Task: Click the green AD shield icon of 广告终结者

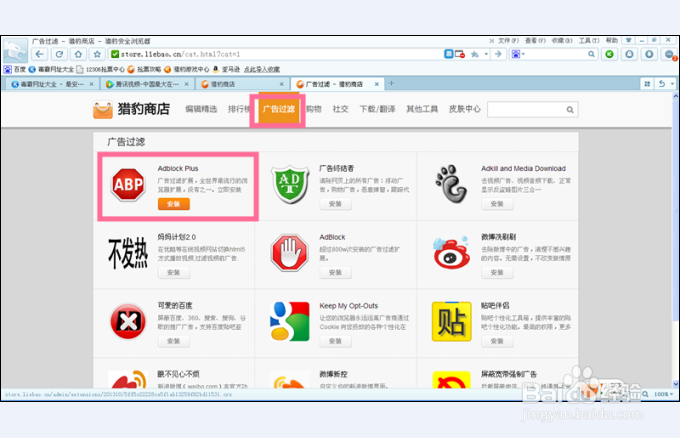Action: (290, 185)
